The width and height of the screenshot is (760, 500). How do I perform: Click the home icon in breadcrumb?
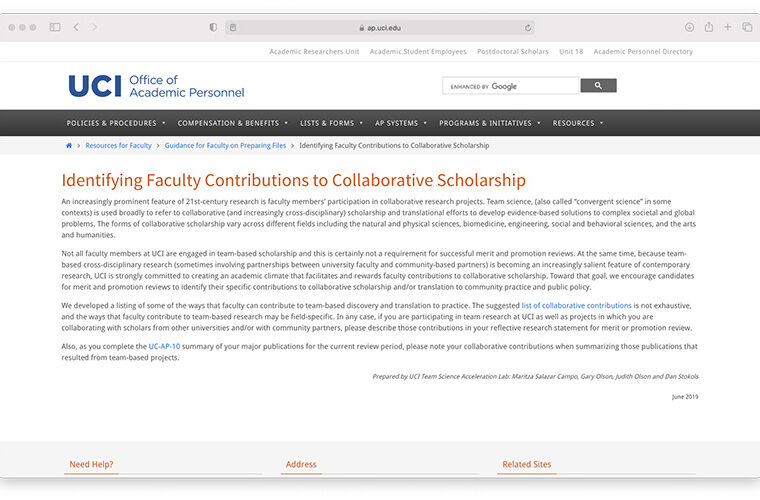point(69,146)
